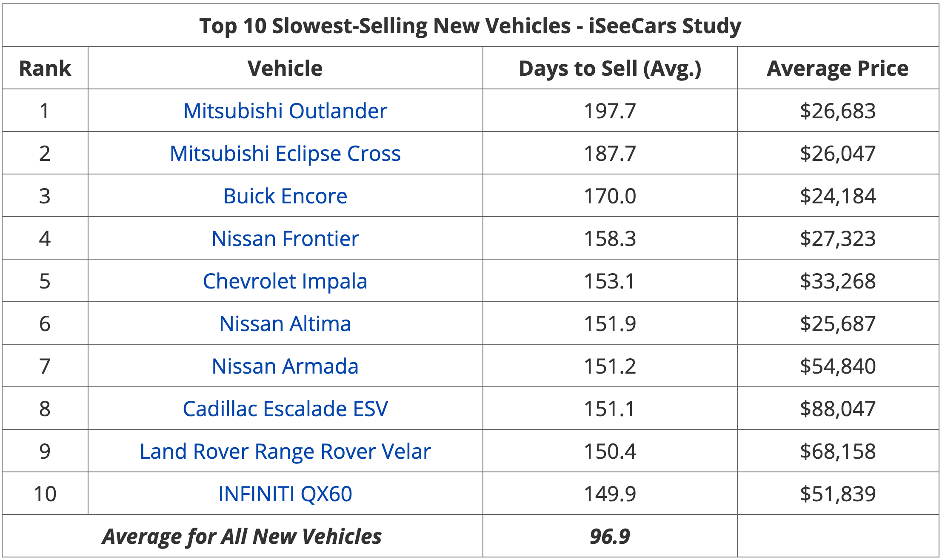Click the Chevrolet Impala link

[285, 281]
